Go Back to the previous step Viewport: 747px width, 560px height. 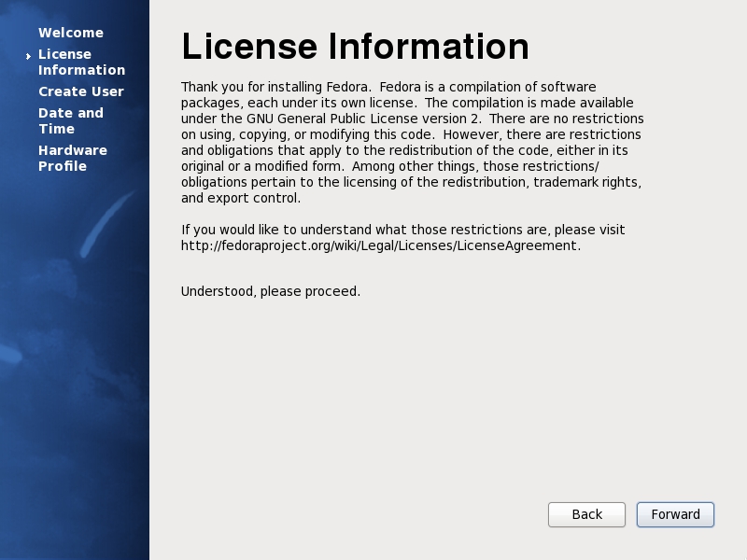pos(586,514)
